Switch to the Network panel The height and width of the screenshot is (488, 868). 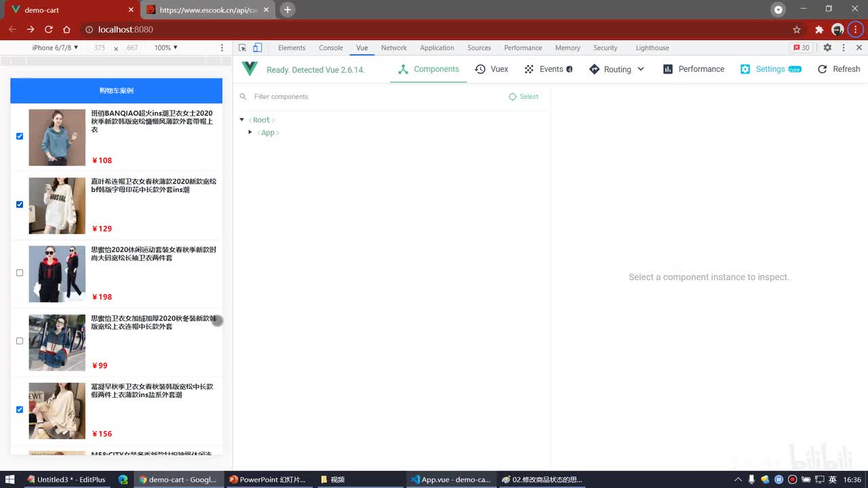point(394,47)
